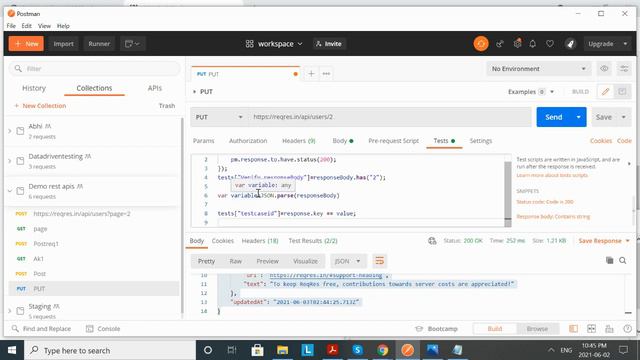Open Bootcamp in the status bar
Screen dimensions: 640x360
(436, 329)
